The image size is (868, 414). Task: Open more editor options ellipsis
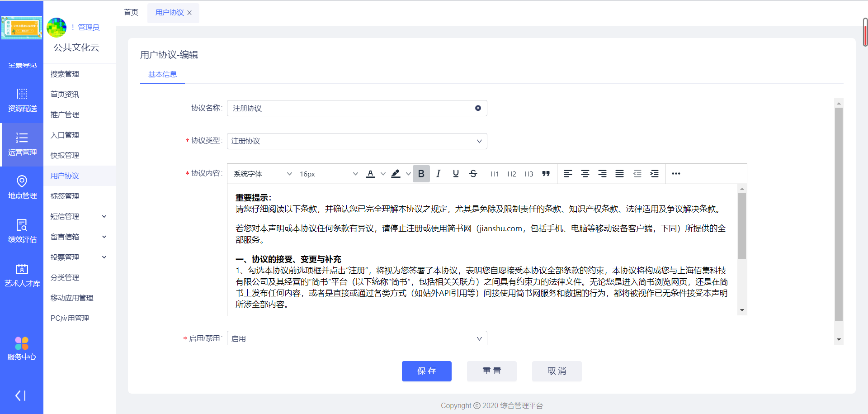pos(676,174)
